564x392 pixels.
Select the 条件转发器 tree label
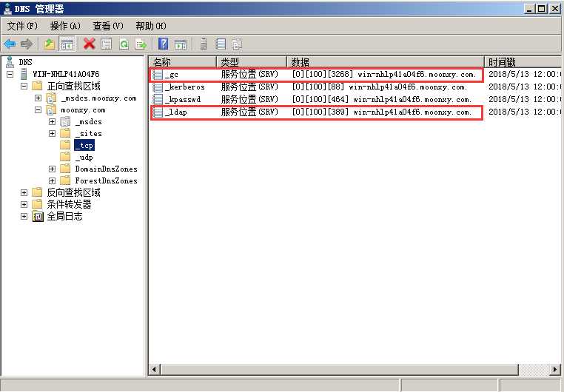click(x=69, y=204)
